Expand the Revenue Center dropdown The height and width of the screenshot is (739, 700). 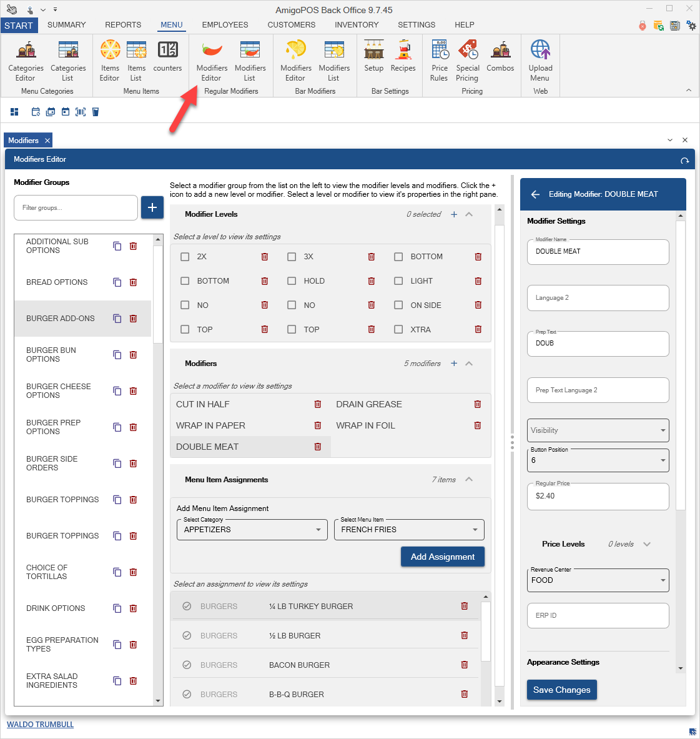coord(598,580)
